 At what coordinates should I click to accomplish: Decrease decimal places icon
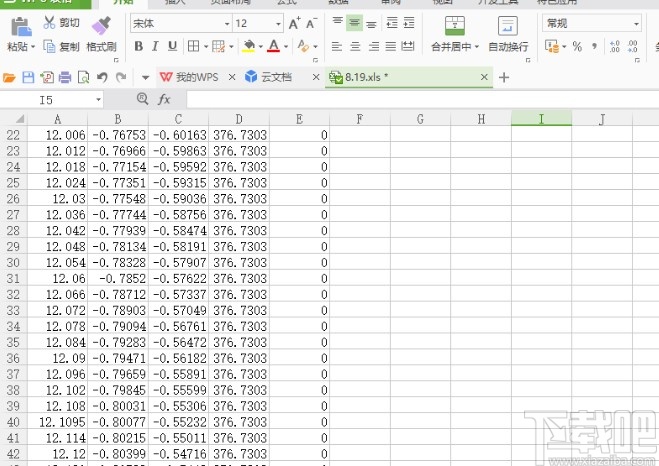(632, 46)
